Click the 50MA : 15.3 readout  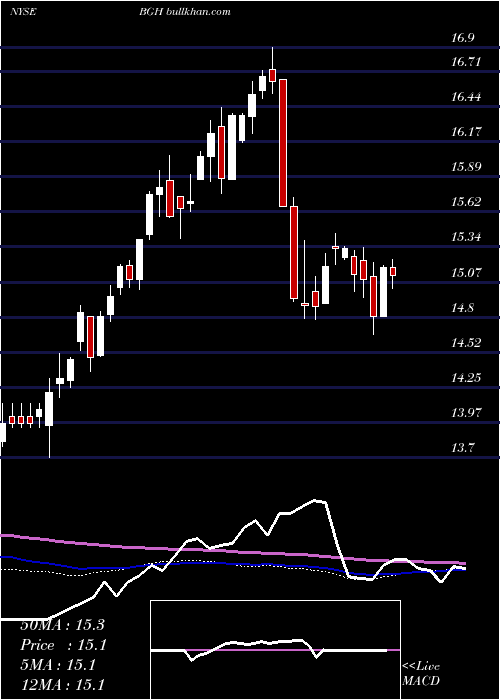(62, 625)
